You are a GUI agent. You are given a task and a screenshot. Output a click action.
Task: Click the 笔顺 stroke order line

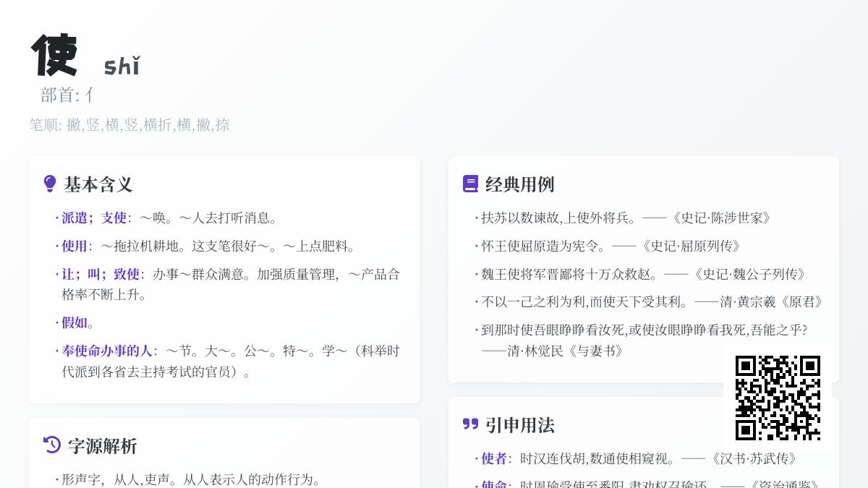point(129,124)
